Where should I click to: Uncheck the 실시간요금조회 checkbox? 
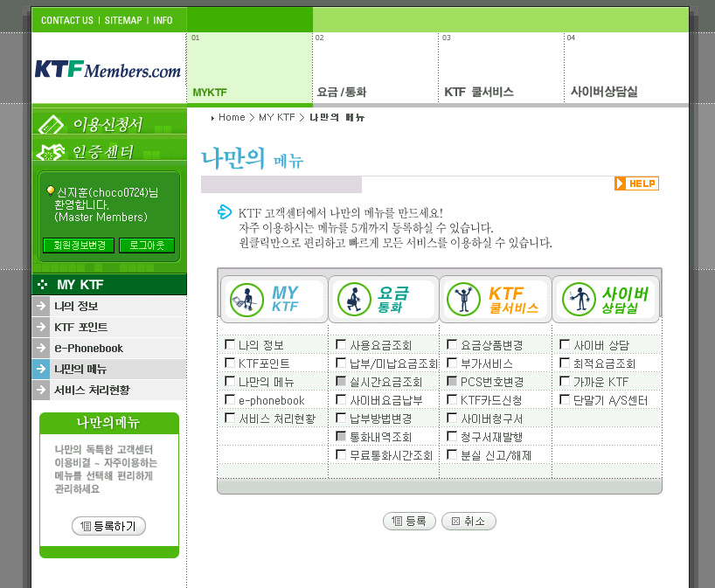pos(341,381)
